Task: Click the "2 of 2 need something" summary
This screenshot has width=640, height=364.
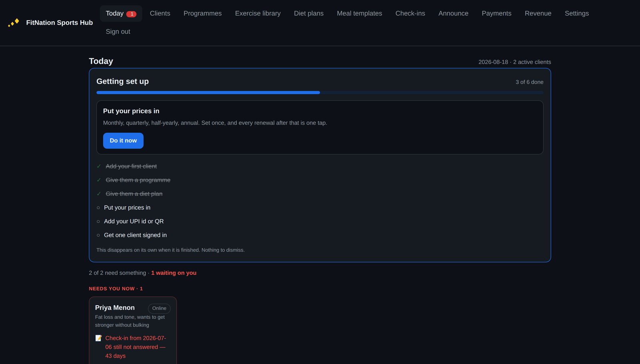Action: point(118,273)
